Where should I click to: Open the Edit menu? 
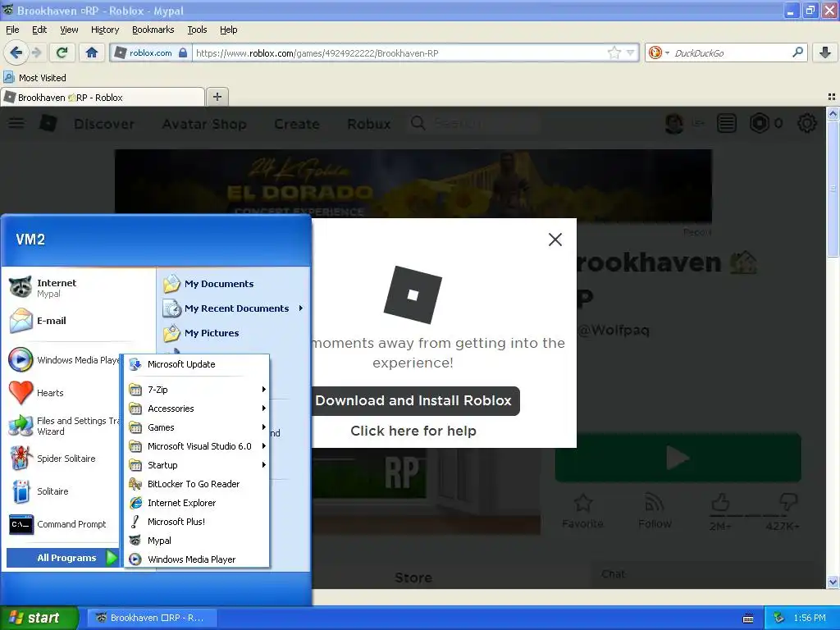(x=39, y=30)
